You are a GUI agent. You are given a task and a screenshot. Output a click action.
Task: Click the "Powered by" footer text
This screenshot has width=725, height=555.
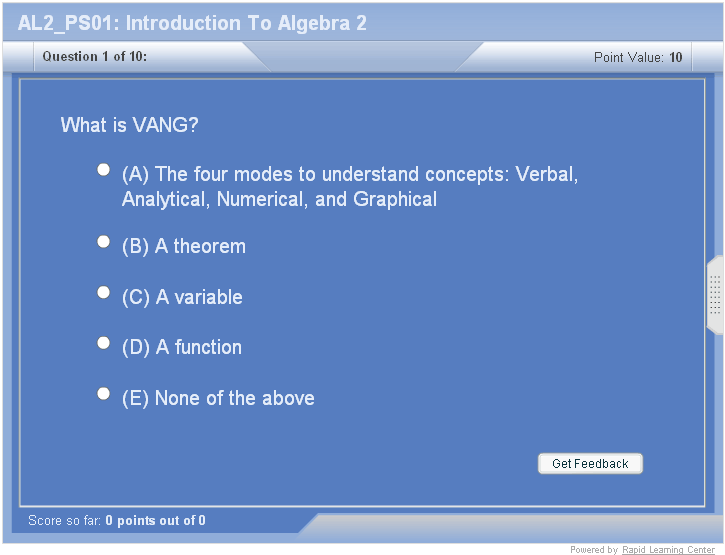tap(594, 550)
